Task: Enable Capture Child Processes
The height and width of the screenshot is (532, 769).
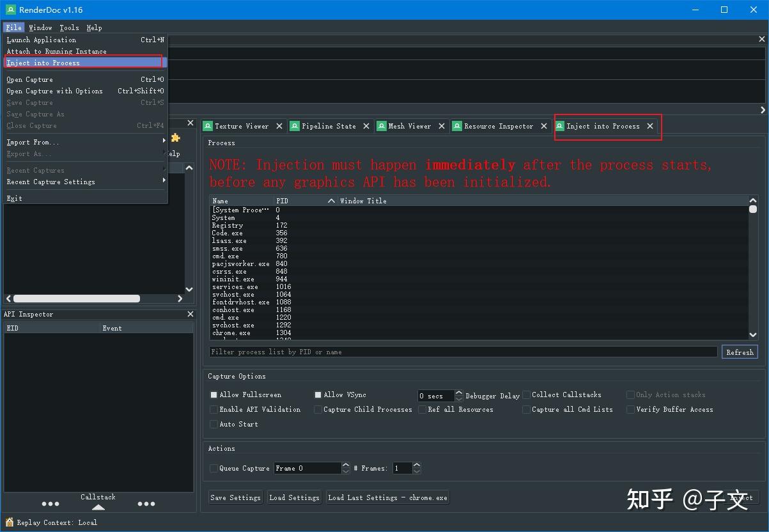Action: point(318,409)
